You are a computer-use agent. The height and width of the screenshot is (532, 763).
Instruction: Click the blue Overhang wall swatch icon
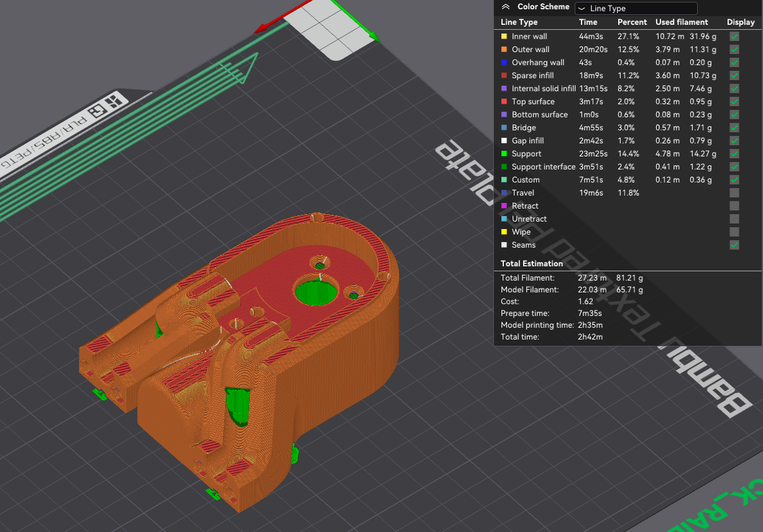505,63
